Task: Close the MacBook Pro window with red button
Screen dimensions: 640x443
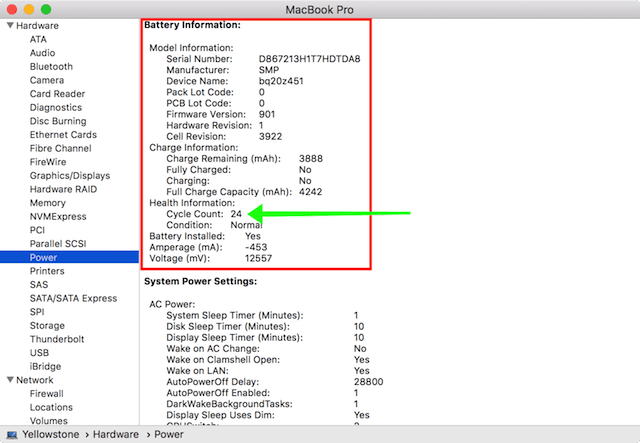Action: pyautogui.click(x=11, y=8)
